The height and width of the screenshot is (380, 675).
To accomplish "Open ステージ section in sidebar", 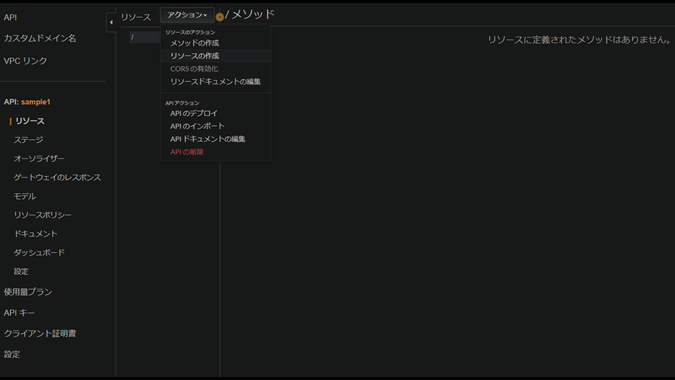I will (x=28, y=140).
